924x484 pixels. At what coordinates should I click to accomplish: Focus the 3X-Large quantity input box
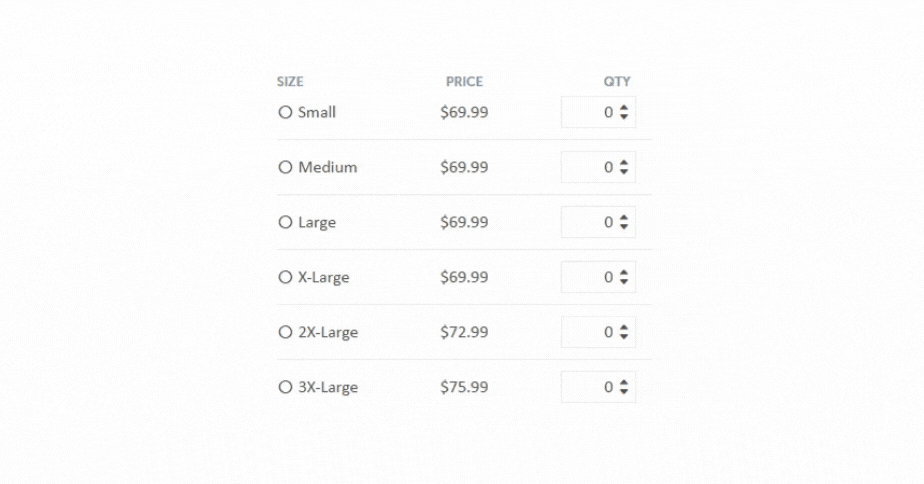(588, 387)
